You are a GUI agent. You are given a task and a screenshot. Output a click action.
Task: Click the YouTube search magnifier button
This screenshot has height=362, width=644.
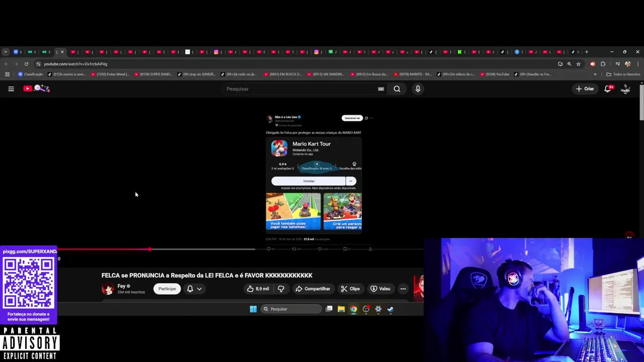click(x=397, y=89)
